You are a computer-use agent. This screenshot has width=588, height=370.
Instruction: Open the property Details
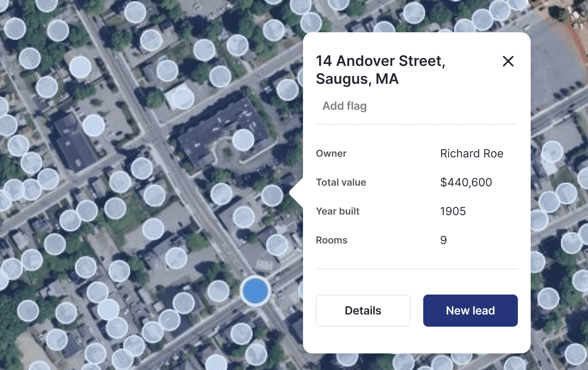[x=363, y=311]
